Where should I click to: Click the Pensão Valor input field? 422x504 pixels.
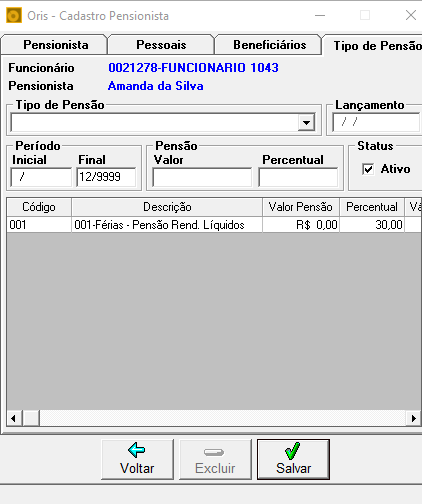202,177
